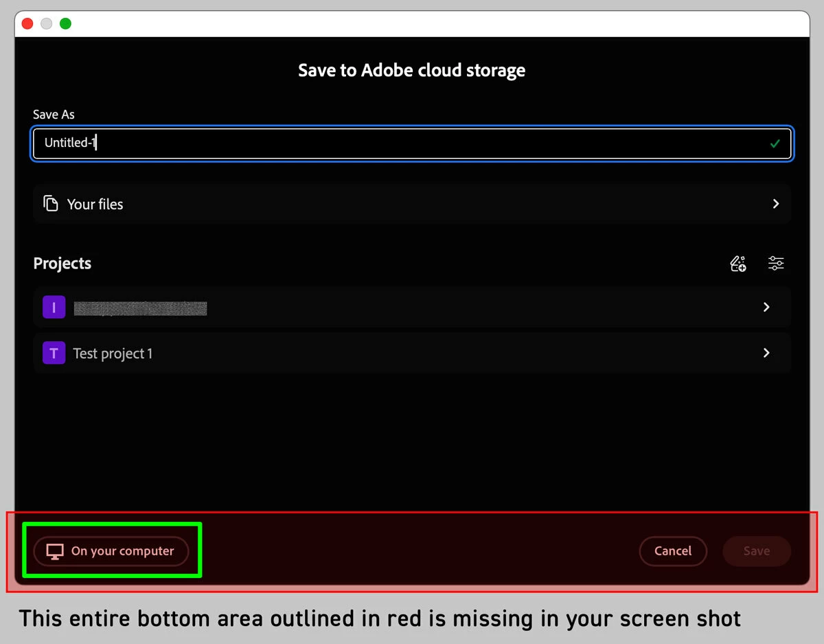Click the Save to Adobe cloud storage title
The height and width of the screenshot is (644, 824).
(412, 70)
